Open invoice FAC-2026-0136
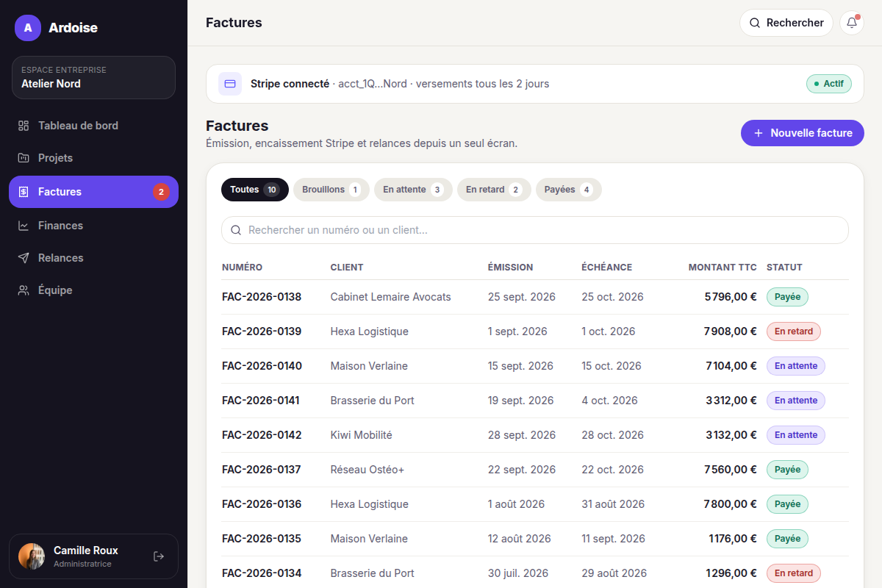Image resolution: width=882 pixels, height=588 pixels. pyautogui.click(x=262, y=504)
